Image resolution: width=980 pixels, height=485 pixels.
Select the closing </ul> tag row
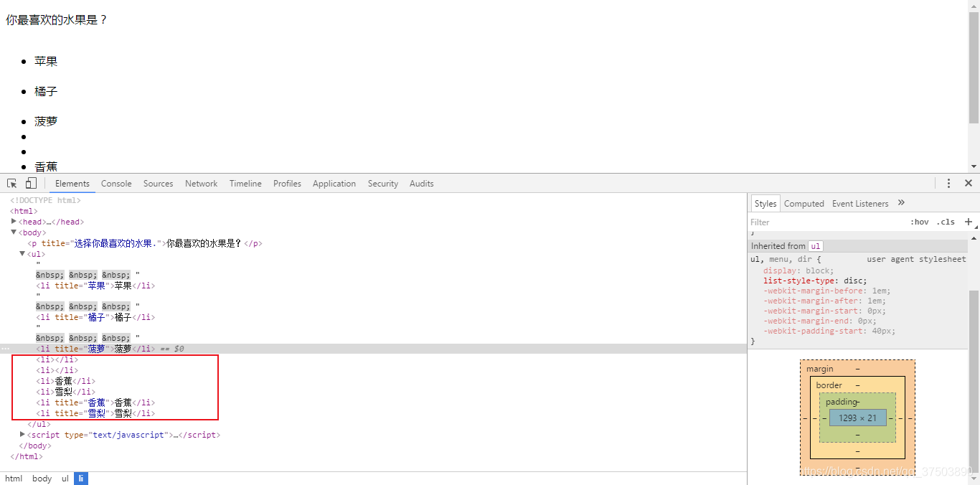click(x=39, y=424)
